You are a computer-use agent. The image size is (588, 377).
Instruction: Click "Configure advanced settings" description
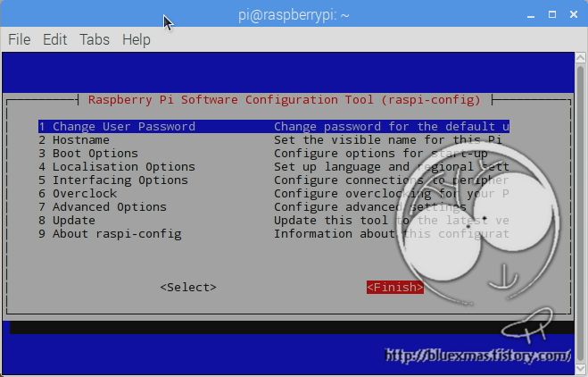(370, 207)
